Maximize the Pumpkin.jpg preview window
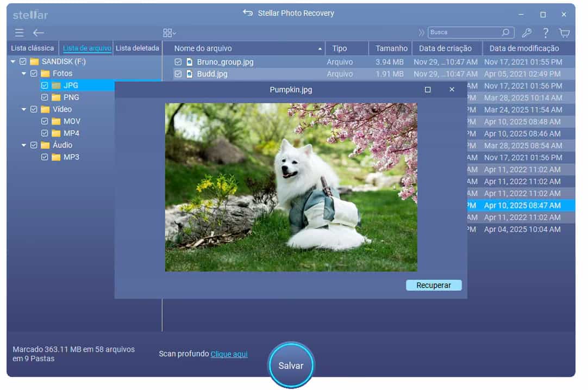The image size is (588, 390). (x=428, y=90)
